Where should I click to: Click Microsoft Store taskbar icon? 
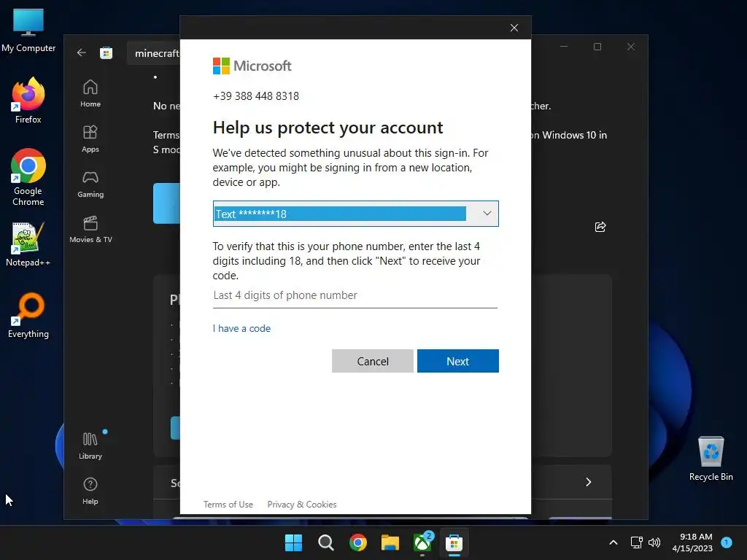tap(454, 542)
